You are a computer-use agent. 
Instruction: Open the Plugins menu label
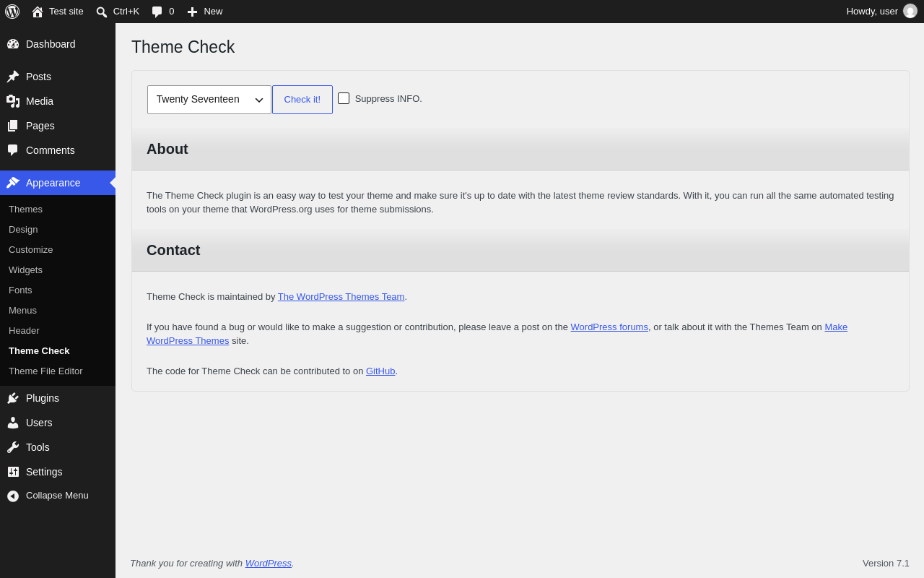pos(43,398)
